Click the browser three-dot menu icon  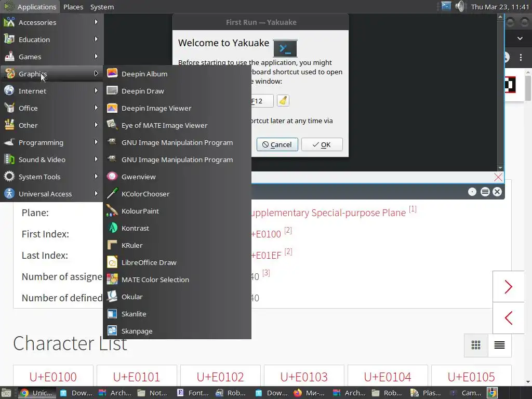coord(521,57)
